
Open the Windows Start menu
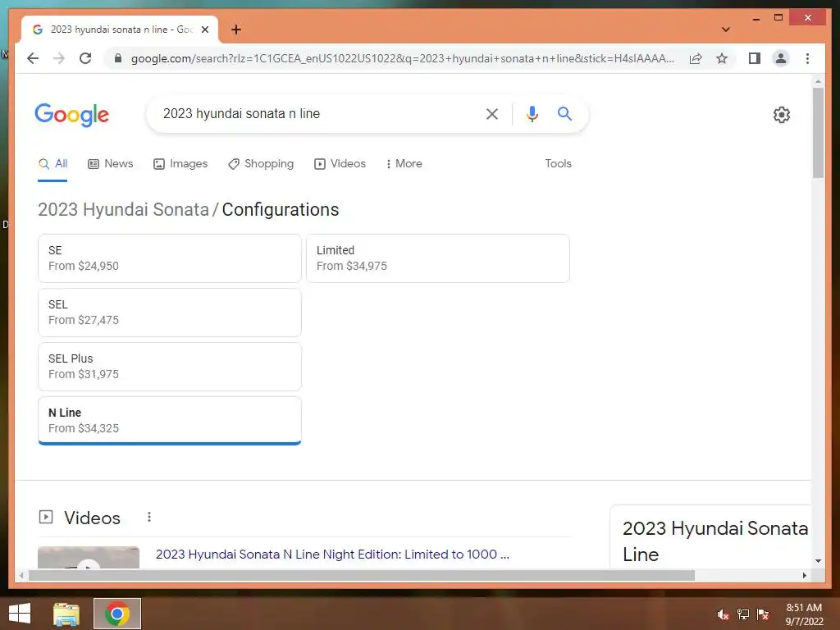pyautogui.click(x=20, y=614)
